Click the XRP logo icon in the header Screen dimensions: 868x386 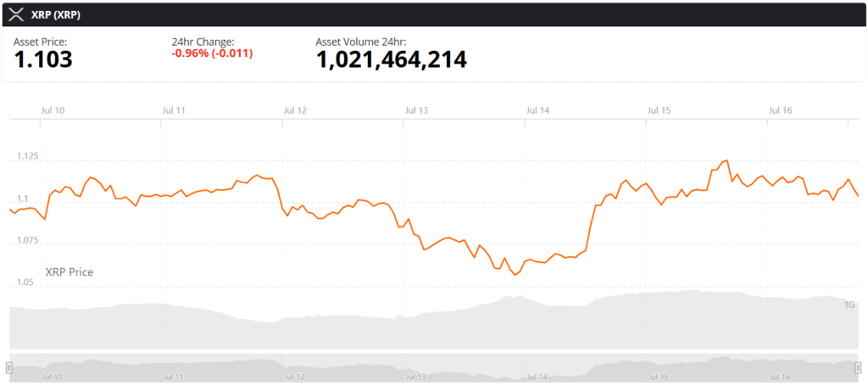17,15
